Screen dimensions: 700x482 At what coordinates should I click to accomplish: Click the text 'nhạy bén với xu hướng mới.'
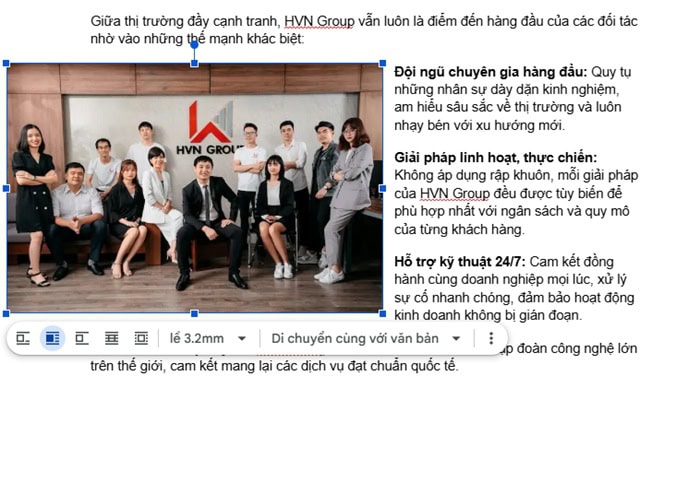[x=479, y=125]
